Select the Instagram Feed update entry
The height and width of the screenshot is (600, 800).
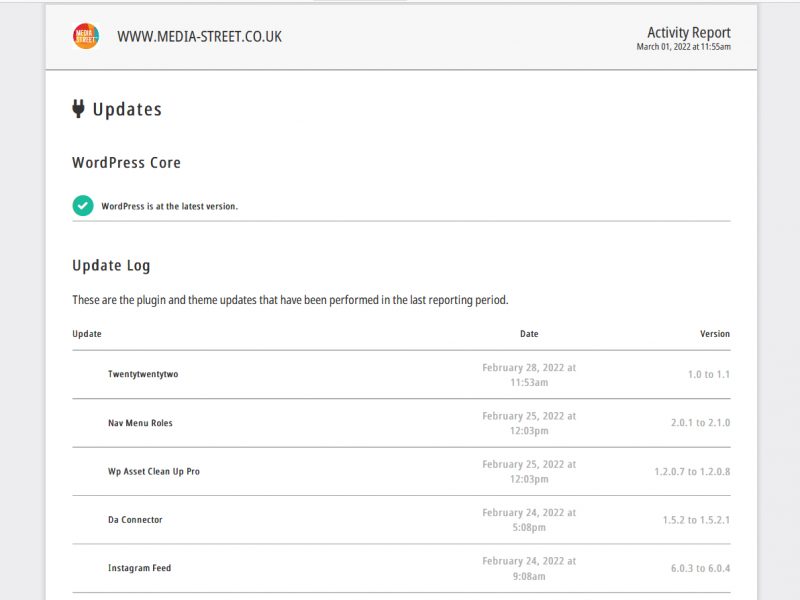[x=139, y=568]
